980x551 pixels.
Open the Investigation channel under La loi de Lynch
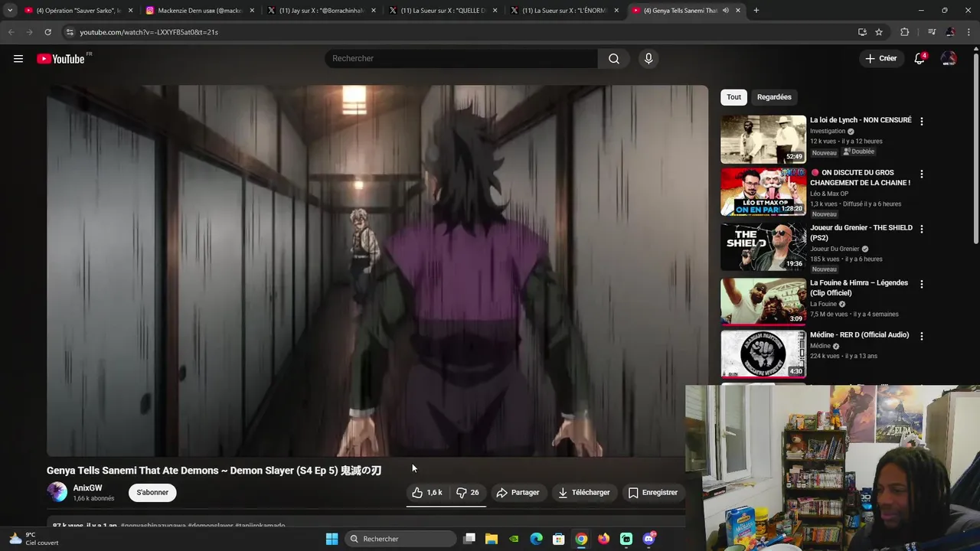(x=828, y=132)
